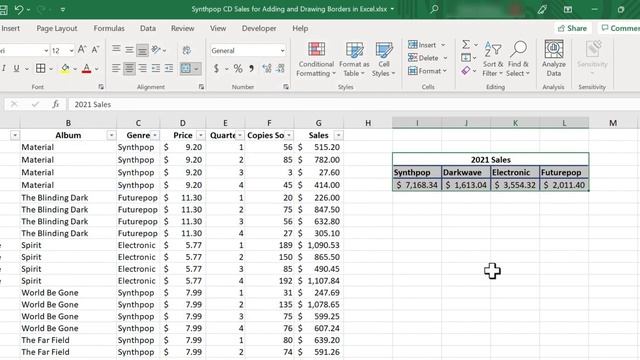Open the Formulas tab
640x360 pixels.
tap(109, 28)
